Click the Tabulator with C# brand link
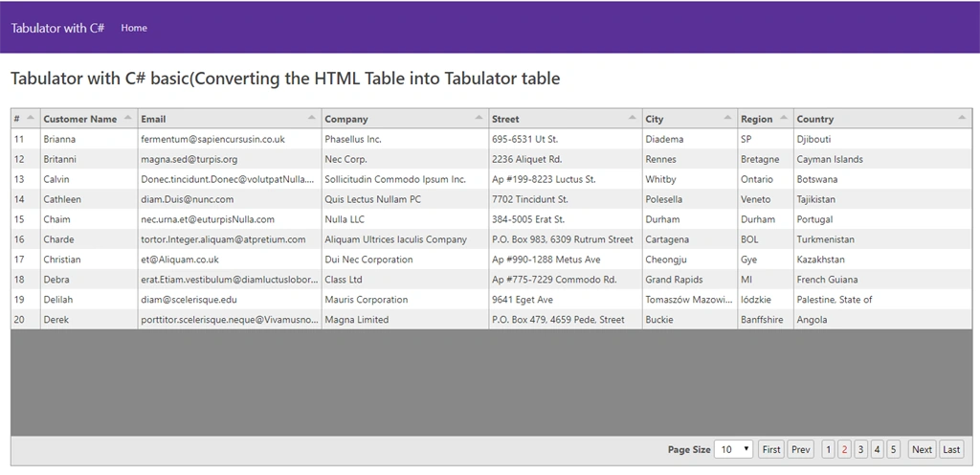The height and width of the screenshot is (475, 980). (57, 28)
